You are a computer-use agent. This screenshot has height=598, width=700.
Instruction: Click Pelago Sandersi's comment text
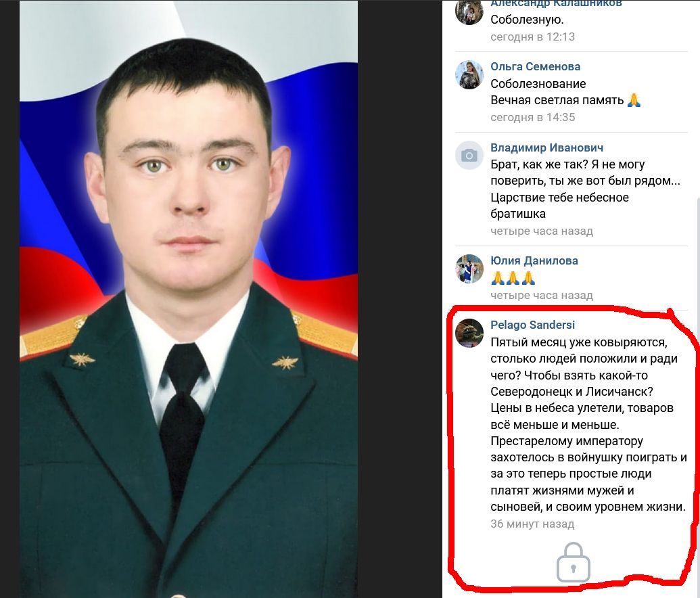pos(588,424)
